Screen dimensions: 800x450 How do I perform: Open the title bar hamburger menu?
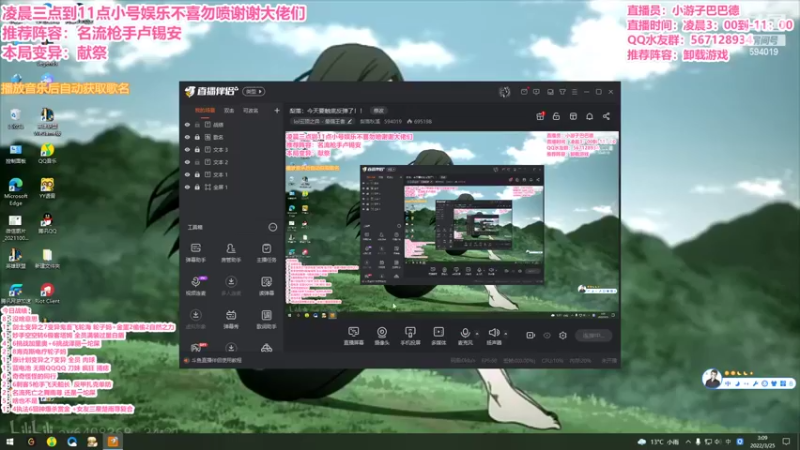(x=574, y=92)
